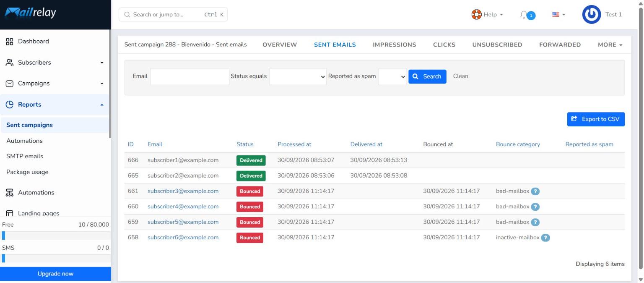The height and width of the screenshot is (283, 644).
Task: Click the Free plan usage bar
Action: point(55,236)
